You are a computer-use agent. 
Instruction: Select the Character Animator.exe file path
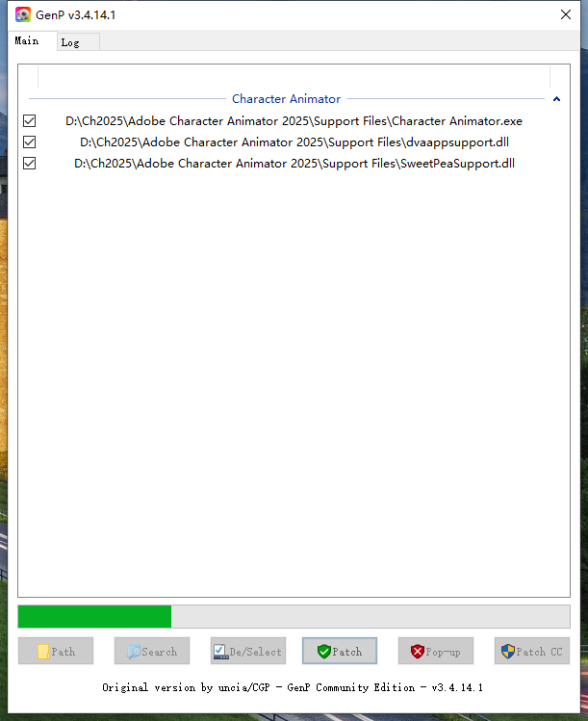coord(294,121)
